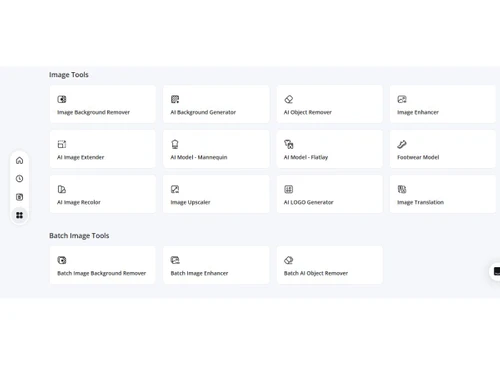Select the Footwear Model label

coord(418,157)
